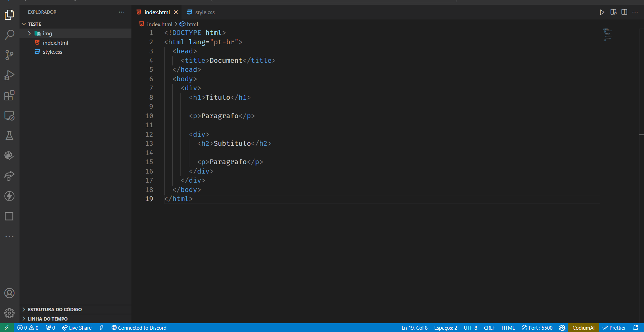Click the EXPLORADOR panel title
The width and height of the screenshot is (644, 332).
(42, 12)
